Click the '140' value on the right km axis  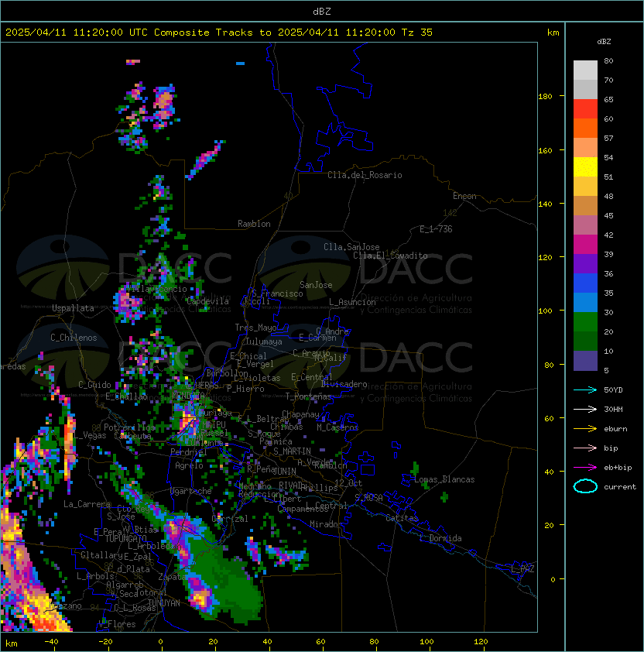coord(545,204)
